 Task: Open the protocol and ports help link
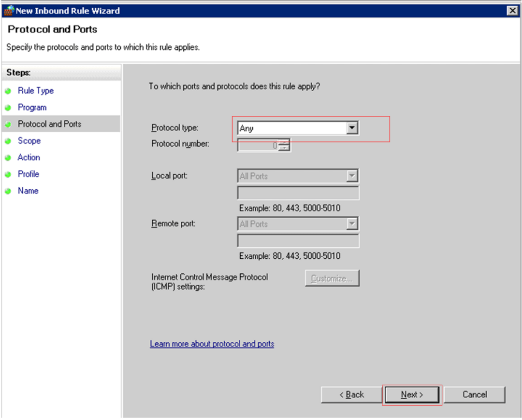coord(212,344)
